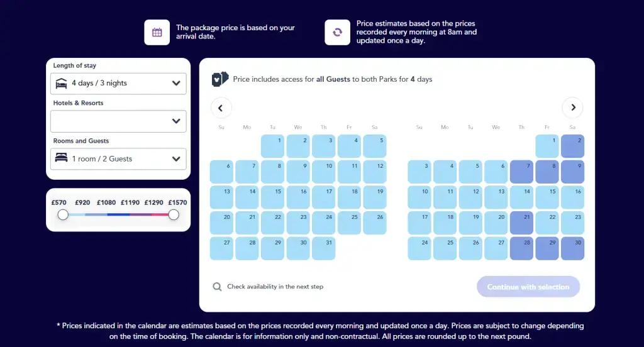Click the magnifier icon beside Check availability
The width and height of the screenshot is (644, 347).
[217, 287]
